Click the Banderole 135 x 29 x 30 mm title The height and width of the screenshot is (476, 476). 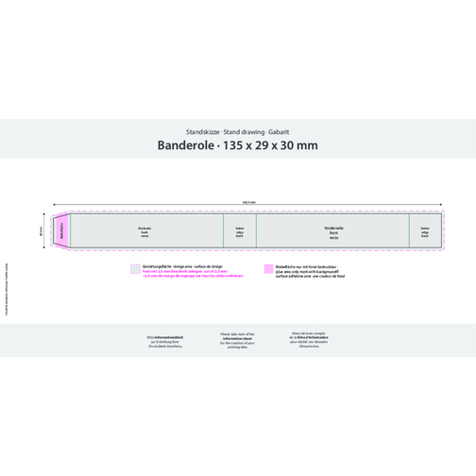(238, 145)
